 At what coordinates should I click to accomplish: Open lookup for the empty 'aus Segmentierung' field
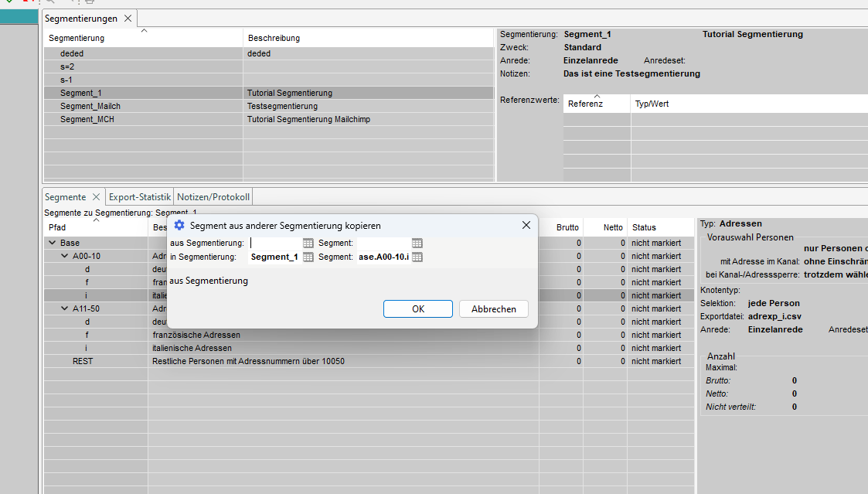308,244
